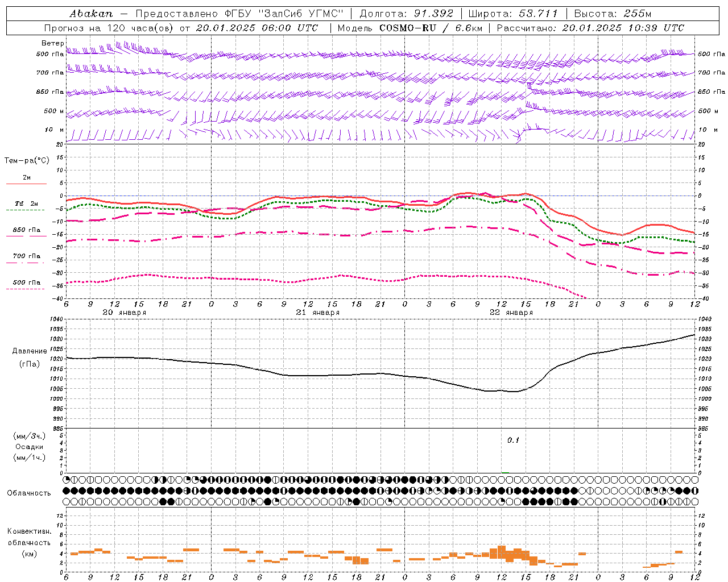Click the elevation text "Высота: 255м"
728x582 pixels.
613,14
